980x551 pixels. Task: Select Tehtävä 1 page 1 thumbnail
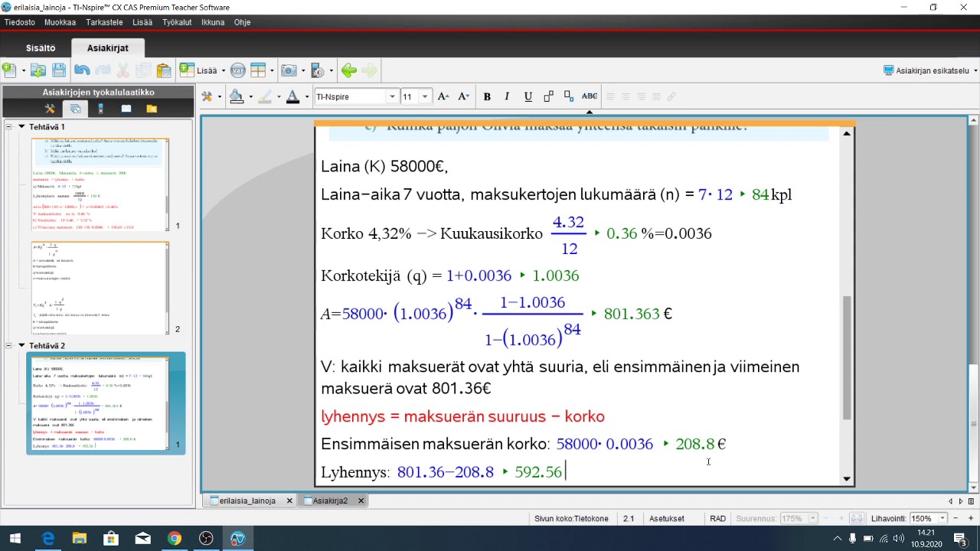pyautogui.click(x=100, y=184)
